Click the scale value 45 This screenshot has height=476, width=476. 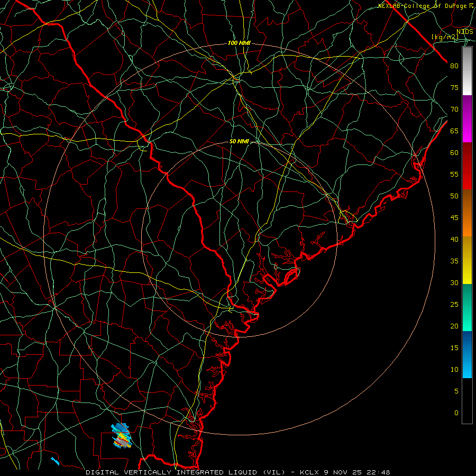[x=454, y=218]
